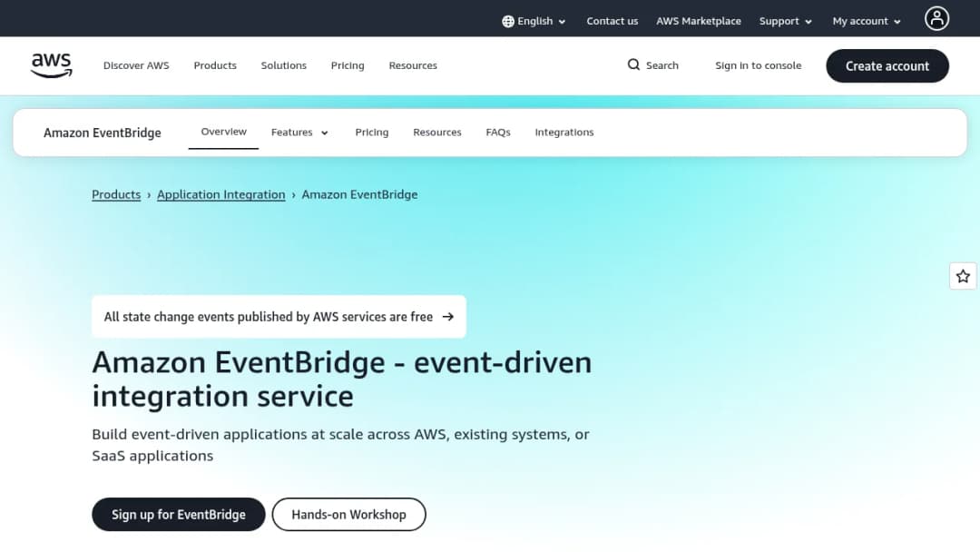Open the user profile avatar icon
This screenshot has width=980, height=552.
(x=936, y=19)
